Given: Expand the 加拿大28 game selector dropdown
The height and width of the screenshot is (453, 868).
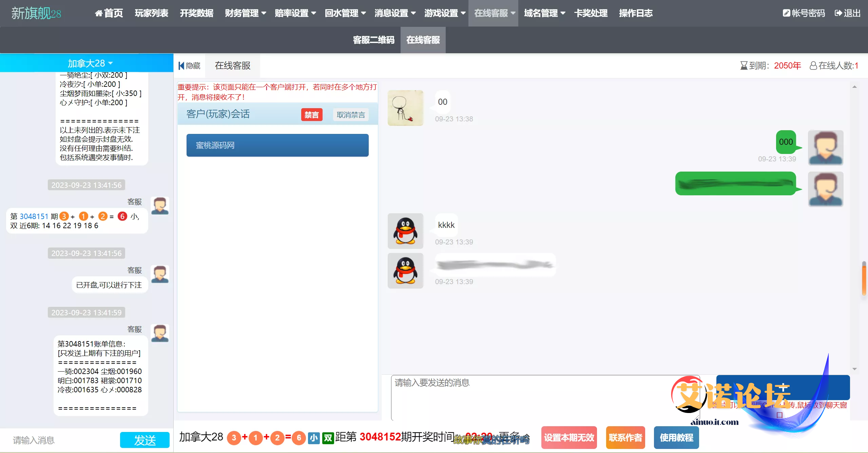Looking at the screenshot, I should [90, 63].
